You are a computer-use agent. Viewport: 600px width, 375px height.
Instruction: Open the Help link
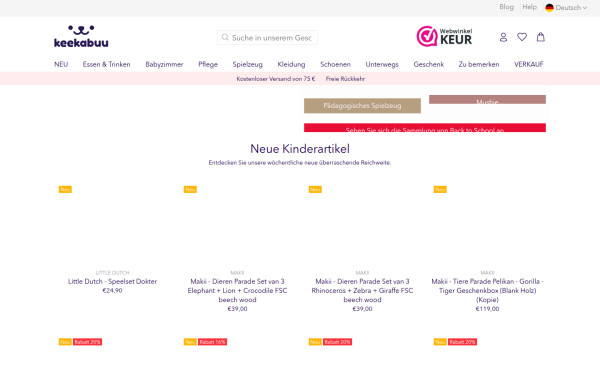(x=530, y=7)
